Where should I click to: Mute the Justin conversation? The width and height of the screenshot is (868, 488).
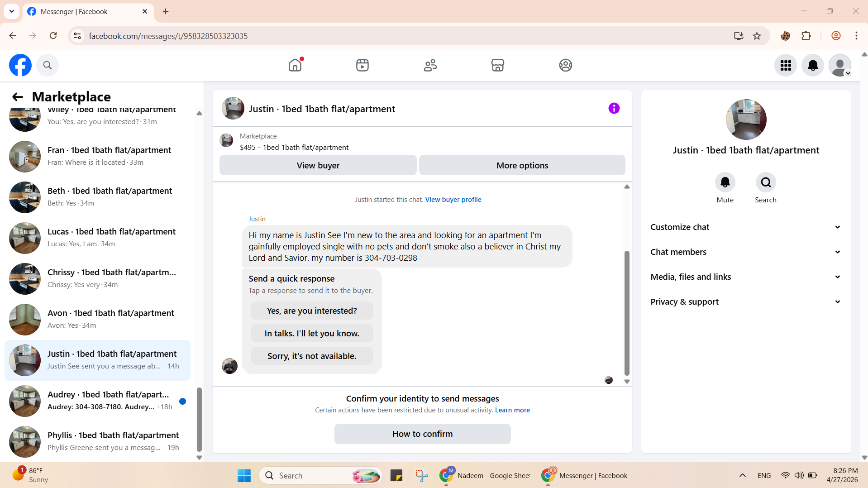725,182
